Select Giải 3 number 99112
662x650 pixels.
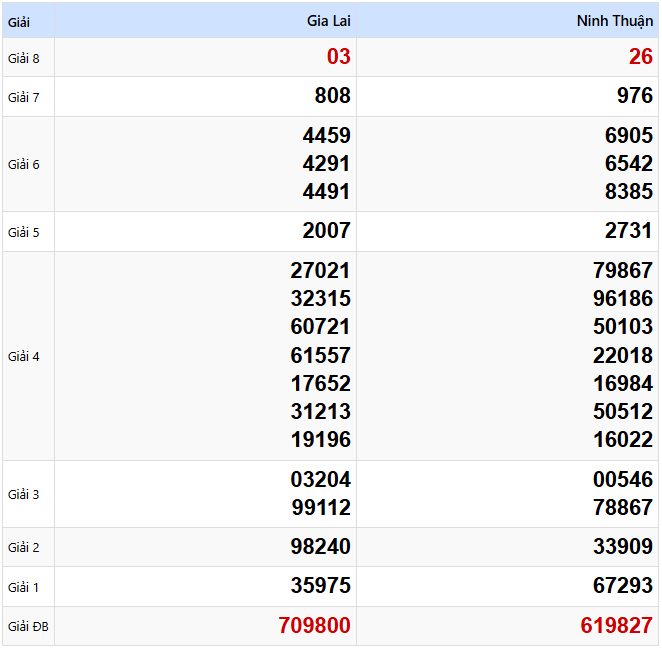(320, 508)
